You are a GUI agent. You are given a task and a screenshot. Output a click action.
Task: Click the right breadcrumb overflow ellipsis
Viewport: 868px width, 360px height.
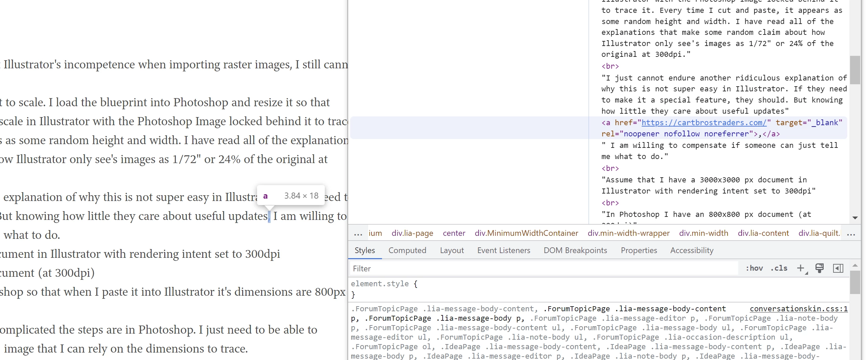[851, 233]
